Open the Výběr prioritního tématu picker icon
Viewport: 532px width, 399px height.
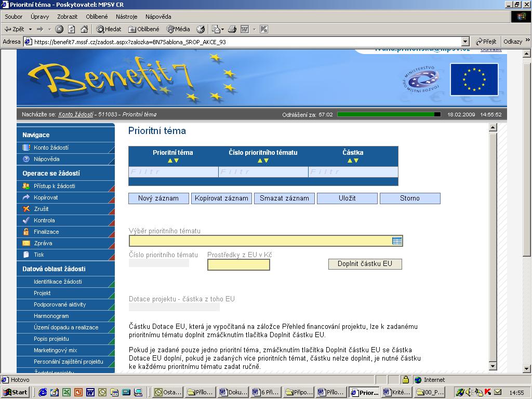pyautogui.click(x=396, y=241)
